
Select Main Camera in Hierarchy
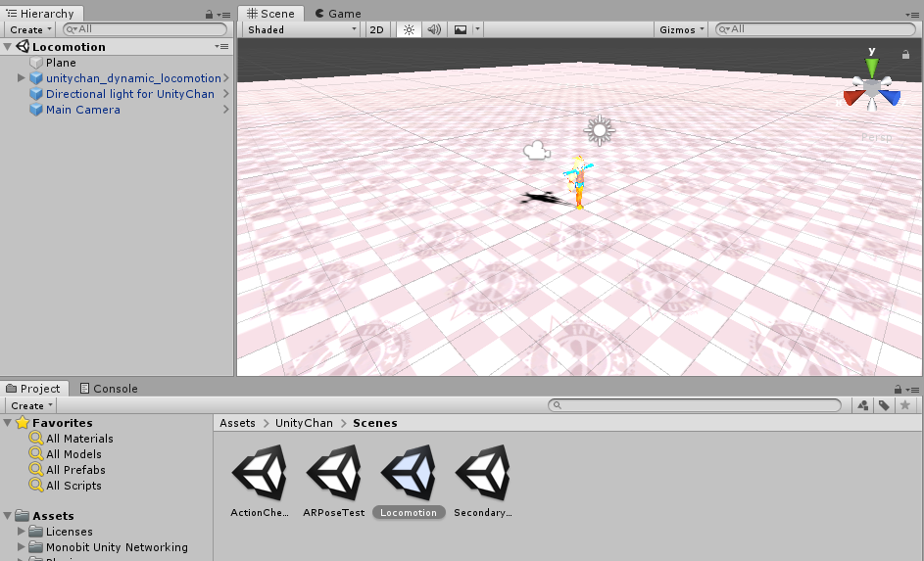click(x=83, y=110)
